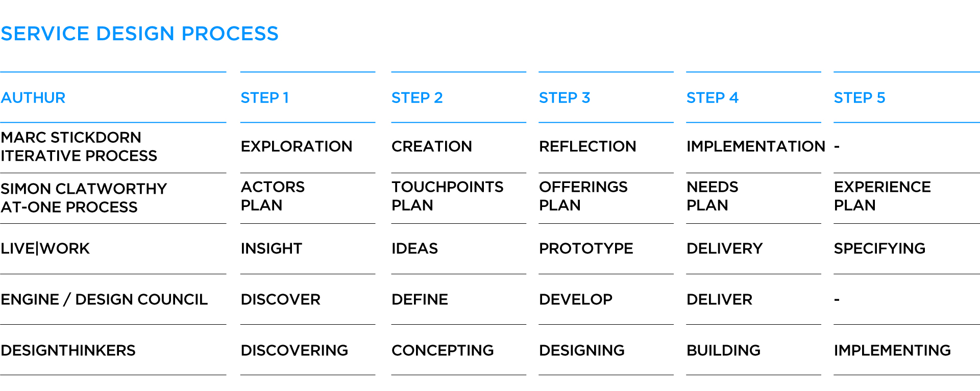Viewport: 980px width, 391px height.
Task: Click the SPECIFYING cell
Action: (x=879, y=248)
